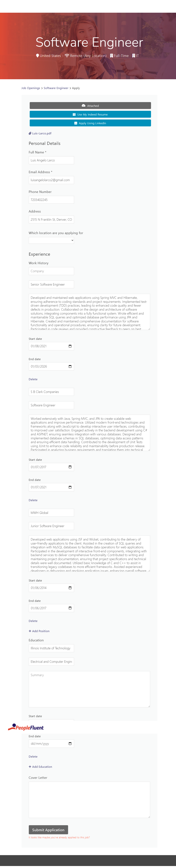
Task: Click the Indeed icon on resume button
Action: coord(74,115)
